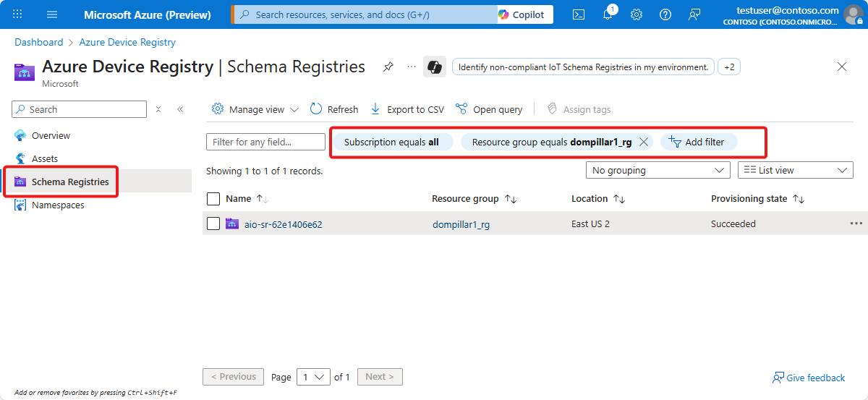
Task: Remove the Resource group filter
Action: pos(644,142)
